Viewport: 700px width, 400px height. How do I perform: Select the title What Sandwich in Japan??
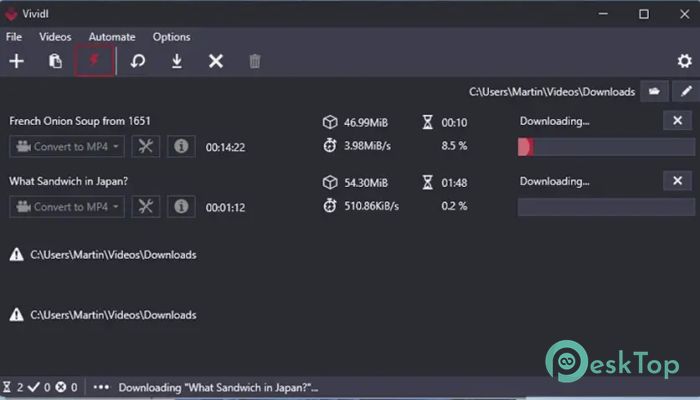pos(69,181)
